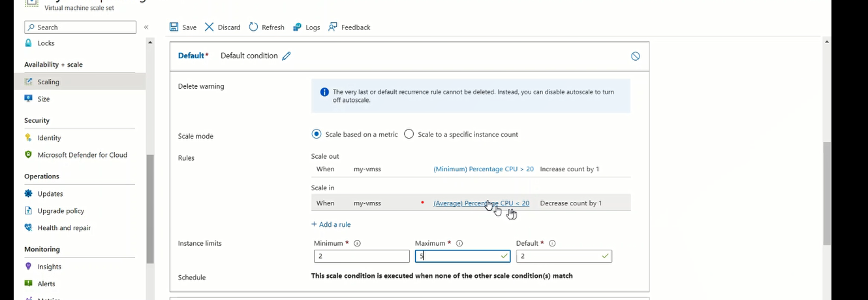This screenshot has width=868, height=300.
Task: Open Microsoft Defender for Cloud
Action: (82, 155)
